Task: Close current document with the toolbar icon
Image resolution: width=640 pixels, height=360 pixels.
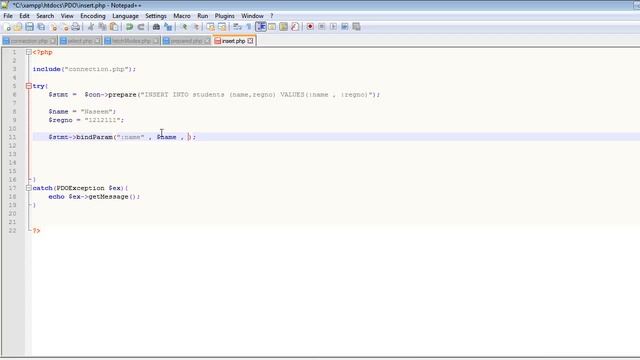Action: pyautogui.click(x=53, y=27)
